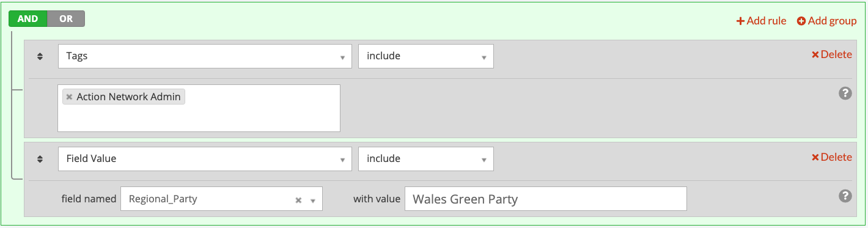Open the include dropdown for the Tags rule
868x228 pixels.
(426, 56)
